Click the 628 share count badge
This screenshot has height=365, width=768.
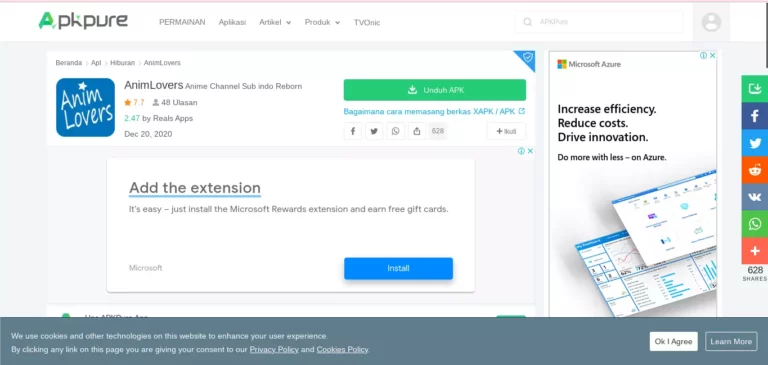[438, 131]
